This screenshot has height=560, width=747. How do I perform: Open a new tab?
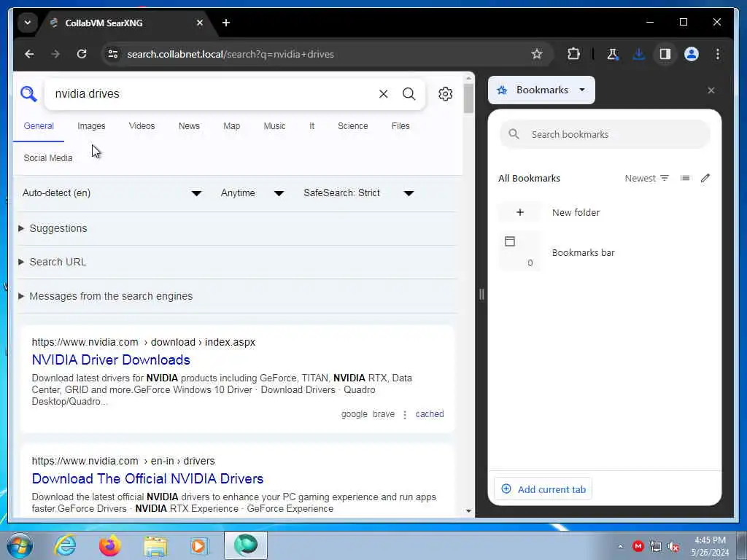point(226,23)
